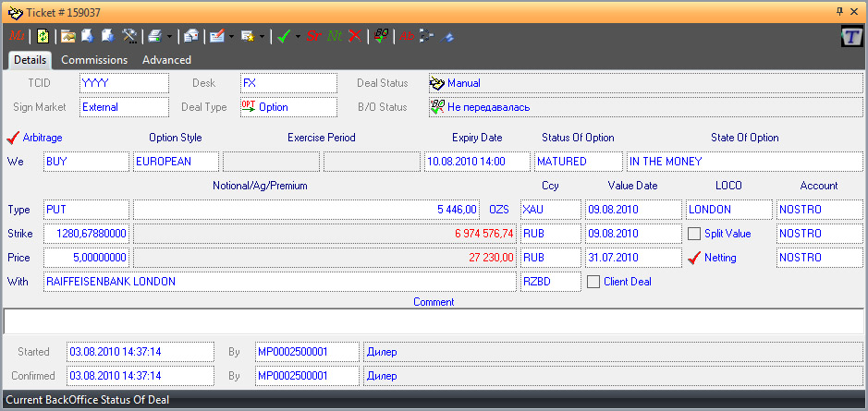
Task: Expand the star list dropdown arrow
Action: pos(262,37)
